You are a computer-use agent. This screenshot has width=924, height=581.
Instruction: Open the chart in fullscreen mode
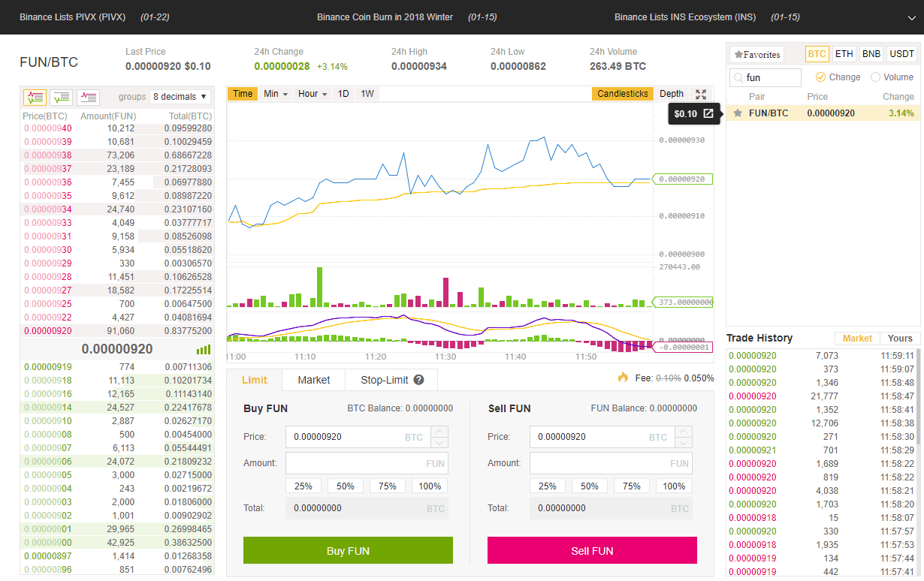coord(701,94)
